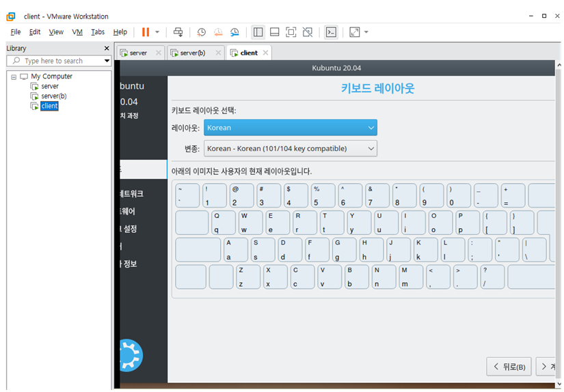The width and height of the screenshot is (564, 392).
Task: Click the P key on keyboard preview
Action: pos(468,223)
